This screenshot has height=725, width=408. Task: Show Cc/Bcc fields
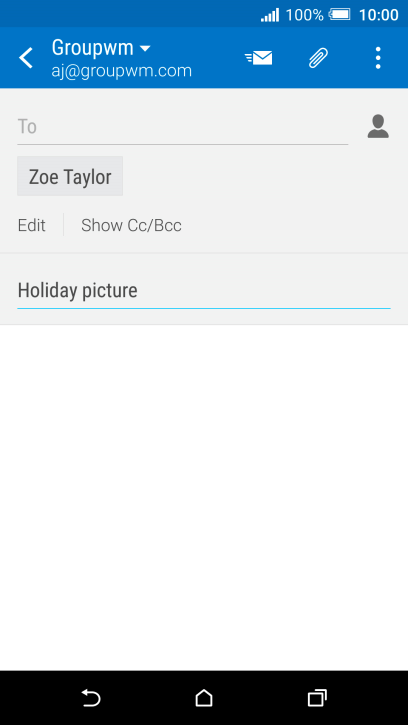tap(131, 226)
